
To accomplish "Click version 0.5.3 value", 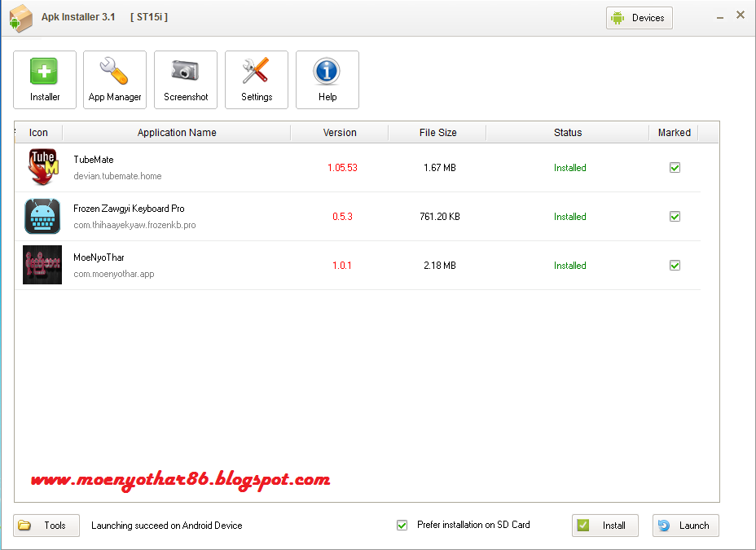I will 342,217.
